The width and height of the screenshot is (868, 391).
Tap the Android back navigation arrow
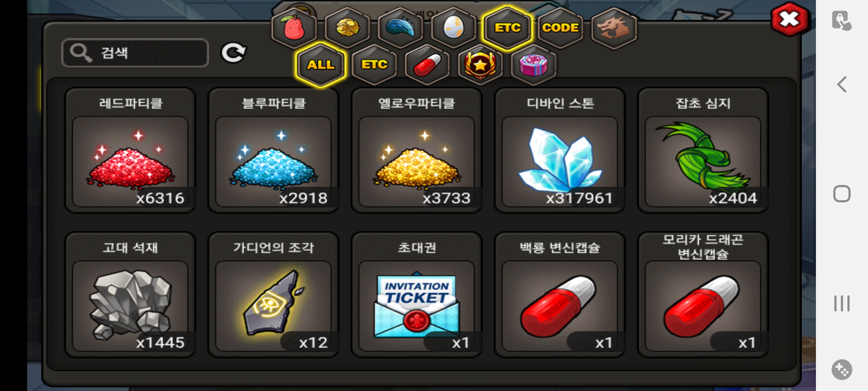coord(842,85)
